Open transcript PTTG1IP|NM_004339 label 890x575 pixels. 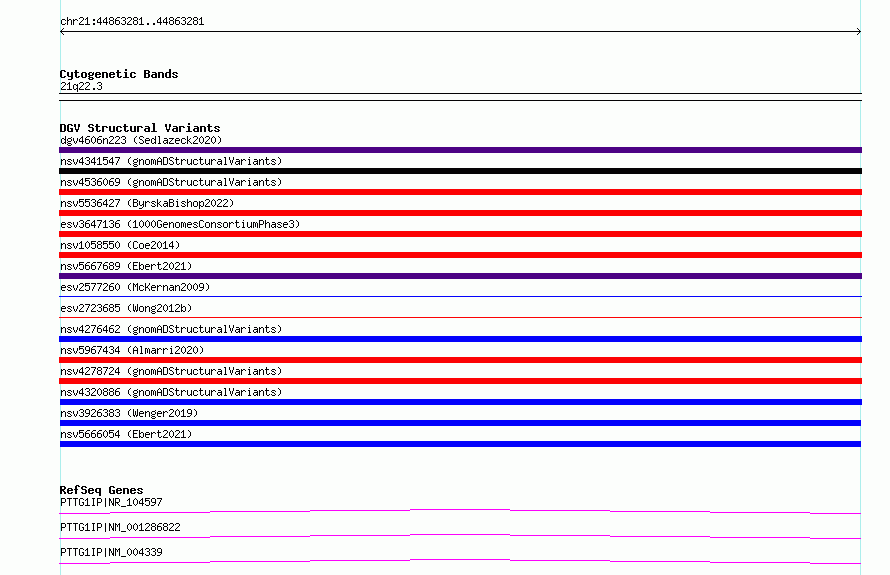111,552
